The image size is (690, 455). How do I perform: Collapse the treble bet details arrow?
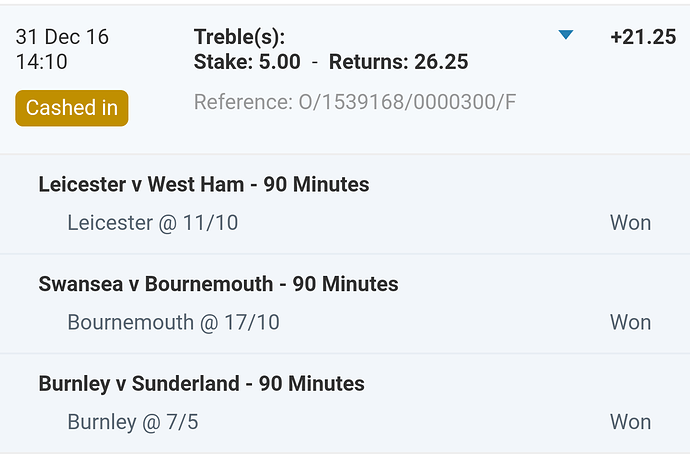(566, 36)
